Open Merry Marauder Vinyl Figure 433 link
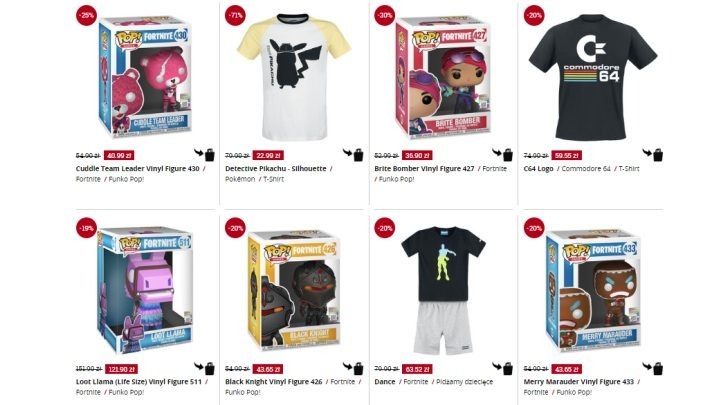Image resolution: width=720 pixels, height=405 pixels. tap(579, 382)
